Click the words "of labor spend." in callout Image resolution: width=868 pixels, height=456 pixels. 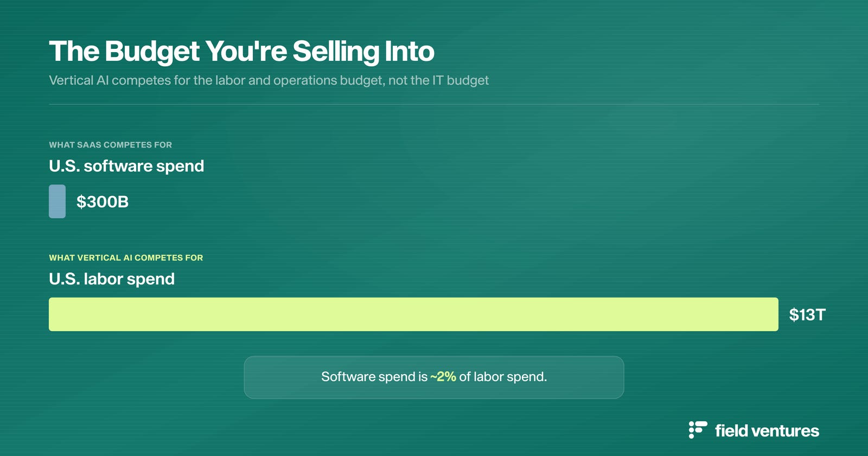(x=503, y=377)
